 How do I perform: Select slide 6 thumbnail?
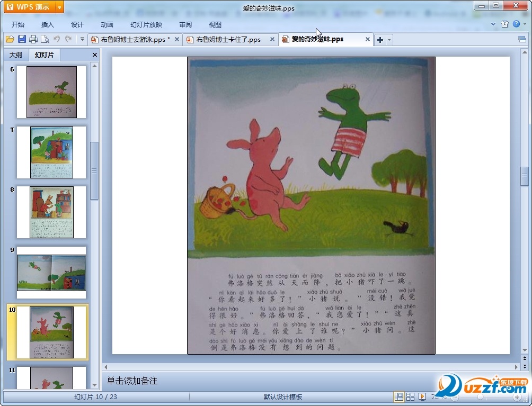[x=51, y=92]
